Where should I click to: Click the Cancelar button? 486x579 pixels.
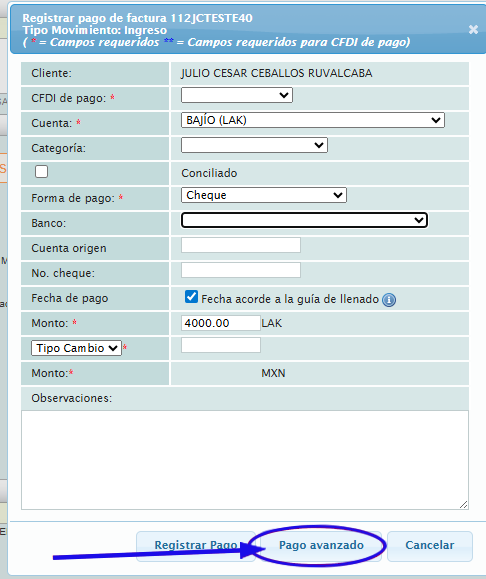point(429,546)
